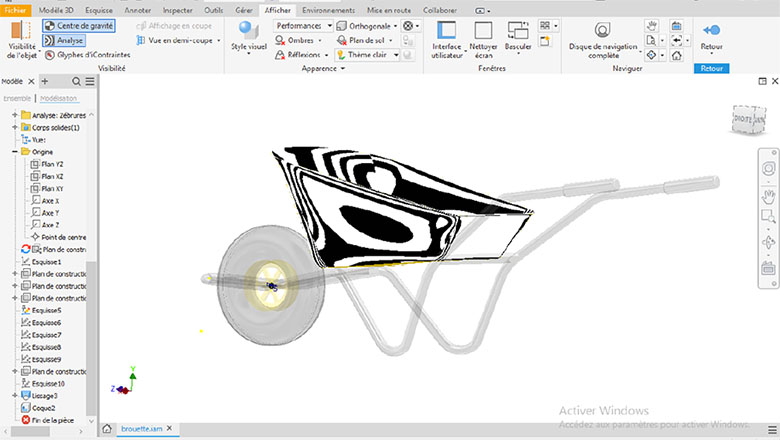Image resolution: width=780 pixels, height=440 pixels.
Task: Click the search icon in Modèle panel
Action: tap(75, 81)
